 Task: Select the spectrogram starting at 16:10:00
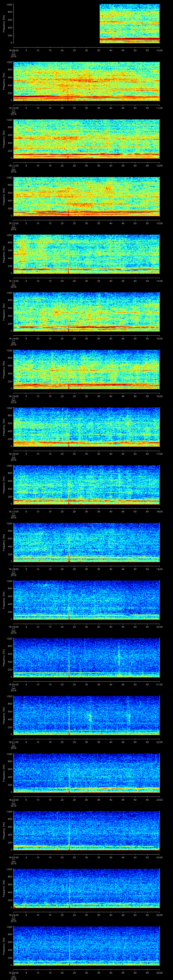coord(86,81)
